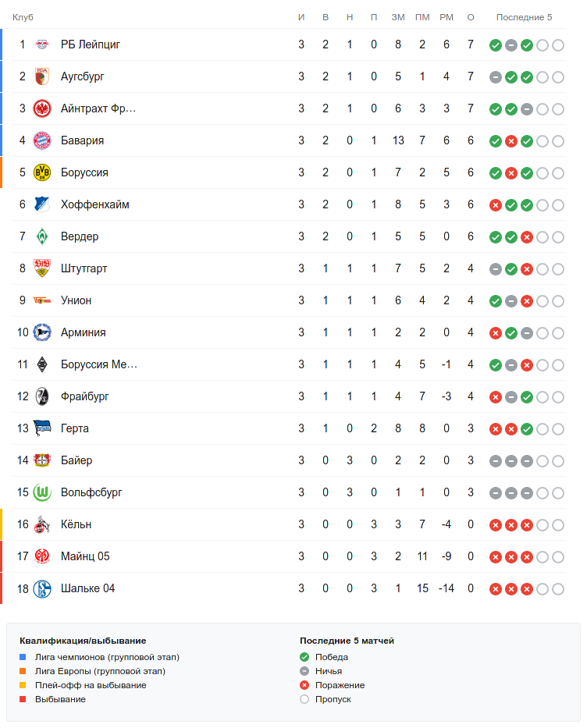Click the Последние 5 column header
Viewport: 587px width, 728px height.
tap(524, 17)
